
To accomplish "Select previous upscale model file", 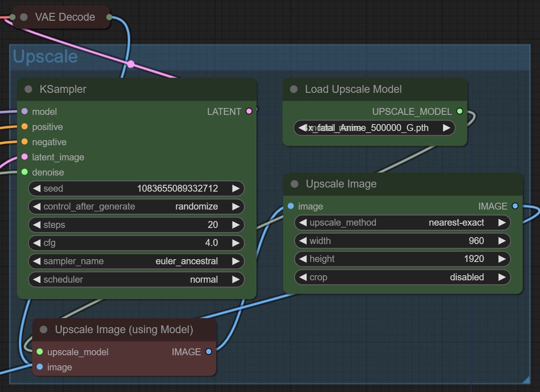I will (302, 128).
